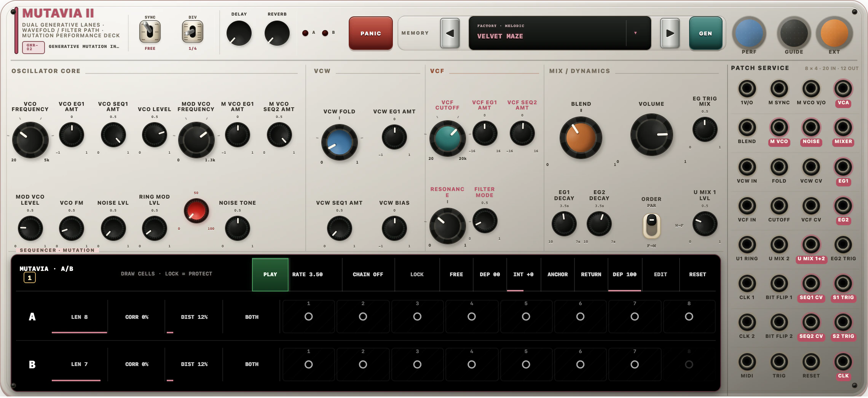Image resolution: width=868 pixels, height=398 pixels.
Task: Click the RETURN sequencer button
Action: pyautogui.click(x=591, y=274)
